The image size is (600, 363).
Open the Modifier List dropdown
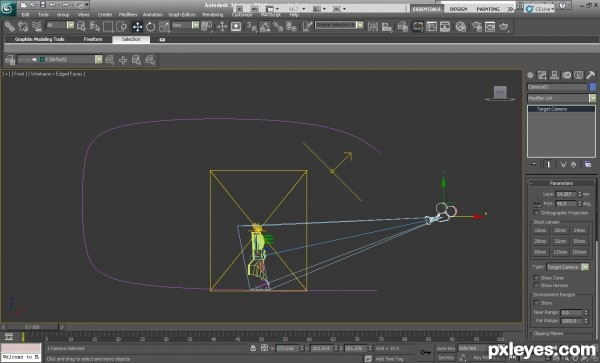pos(561,98)
